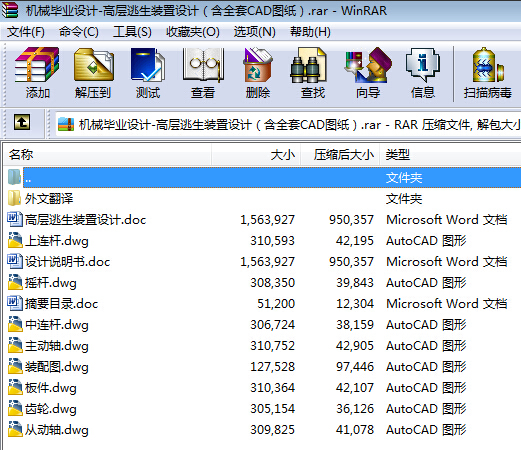This screenshot has height=450, width=521.
Task: Select file name 高层逃生装置设计.doc
Action: [86, 220]
